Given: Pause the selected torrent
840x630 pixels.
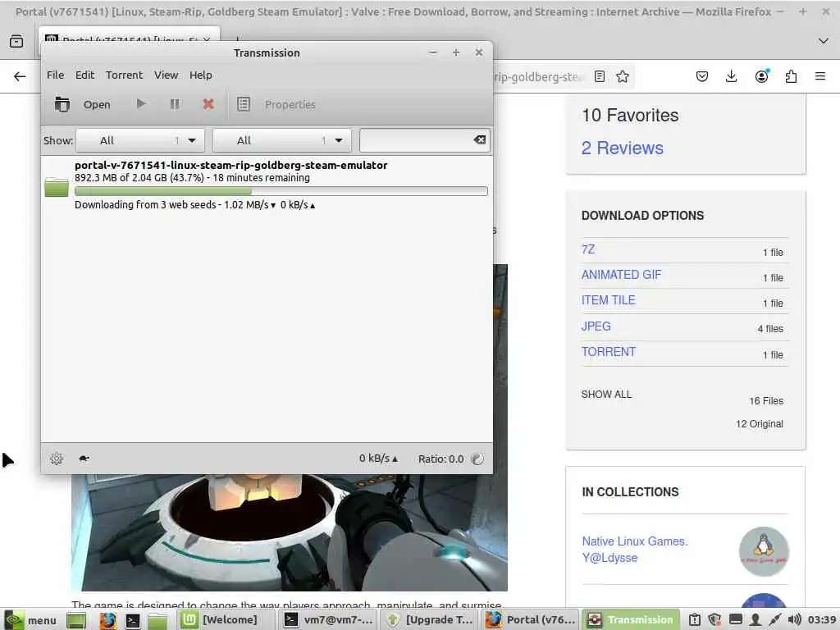Looking at the screenshot, I should point(175,104).
